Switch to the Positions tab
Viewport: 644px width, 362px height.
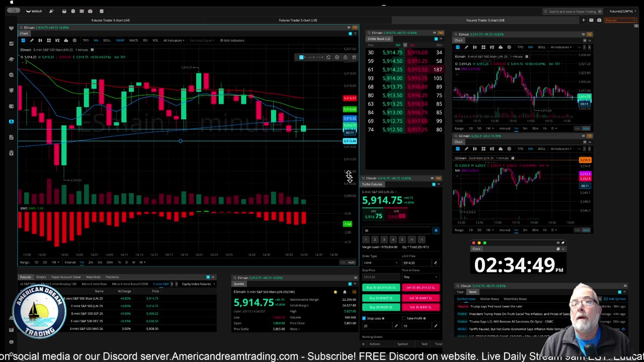coord(112,277)
